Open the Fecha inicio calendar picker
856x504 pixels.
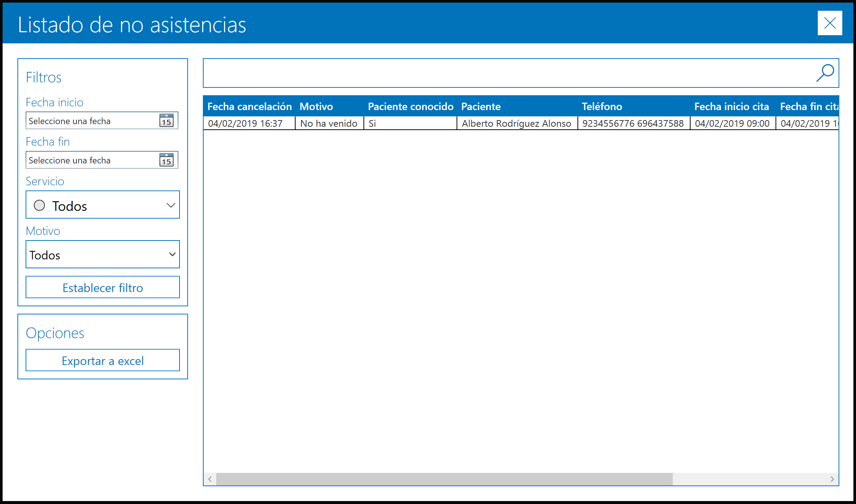[x=167, y=120]
